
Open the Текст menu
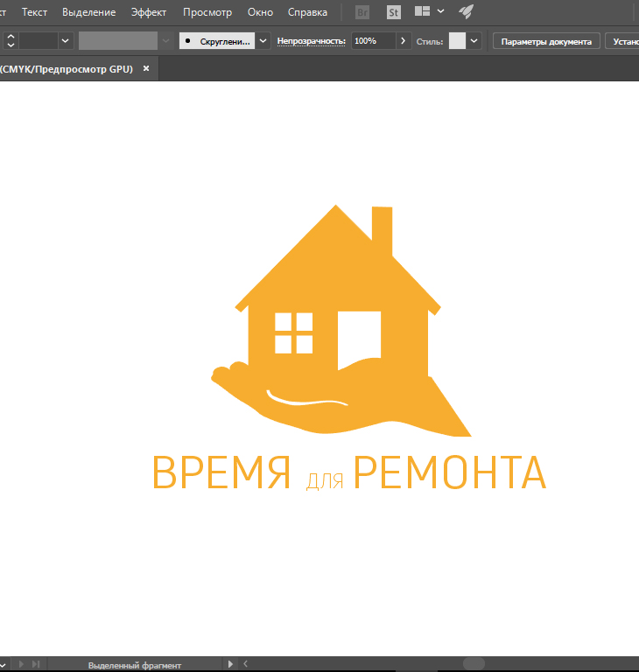(34, 12)
